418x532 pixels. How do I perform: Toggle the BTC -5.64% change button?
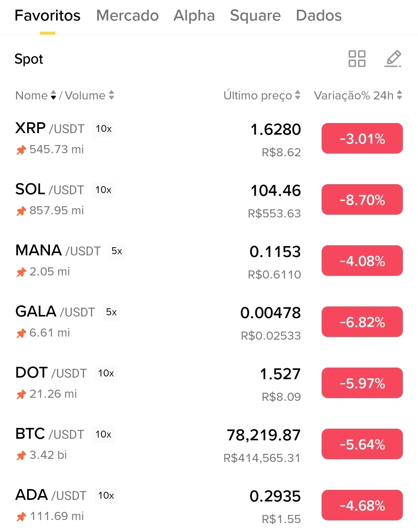point(362,444)
